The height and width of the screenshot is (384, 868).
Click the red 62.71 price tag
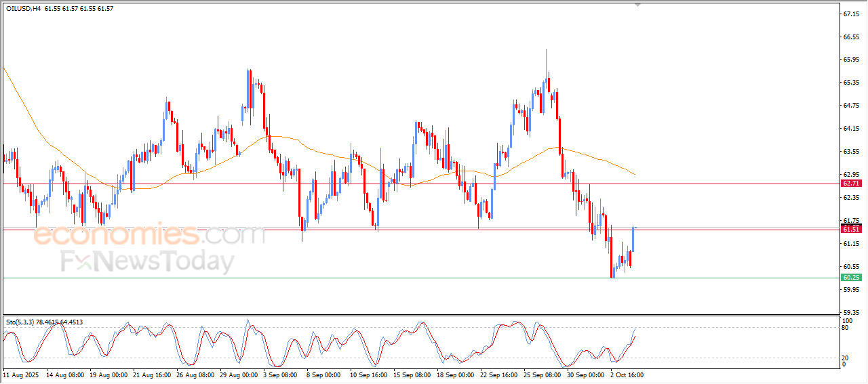(850, 184)
